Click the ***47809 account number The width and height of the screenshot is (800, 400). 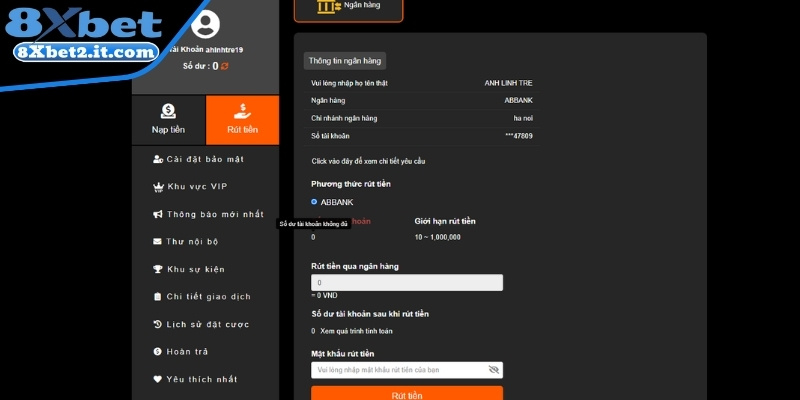(519, 136)
